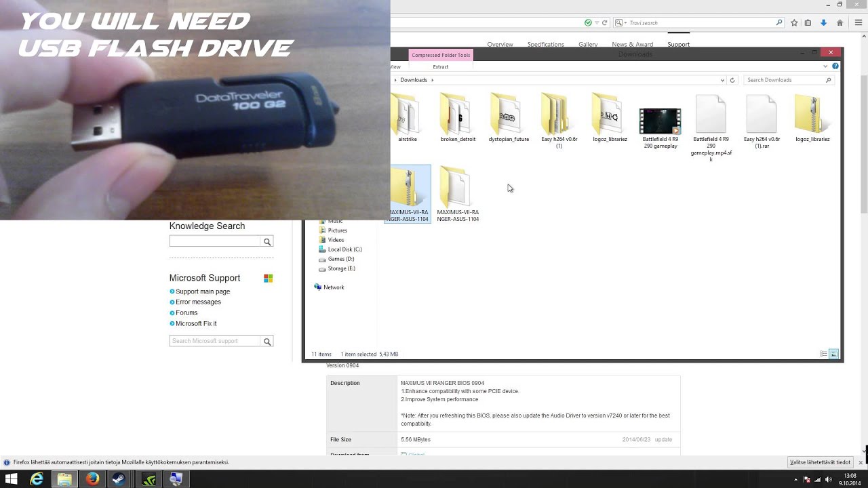Open the Gallery tab
This screenshot has width=868, height=488.
pyautogui.click(x=588, y=45)
